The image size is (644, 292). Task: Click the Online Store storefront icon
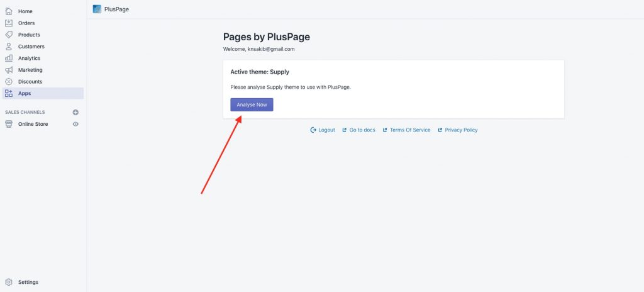(9, 124)
